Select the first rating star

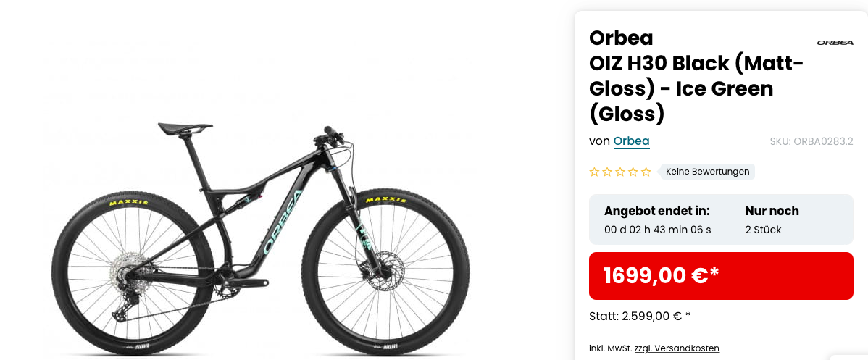[x=595, y=172]
